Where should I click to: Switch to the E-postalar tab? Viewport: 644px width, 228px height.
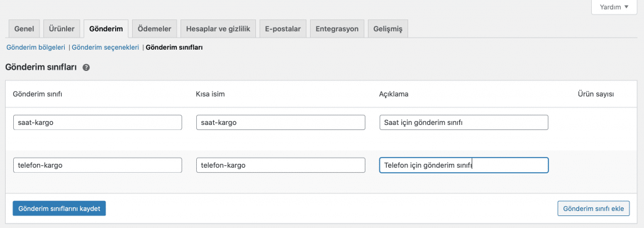(283, 29)
